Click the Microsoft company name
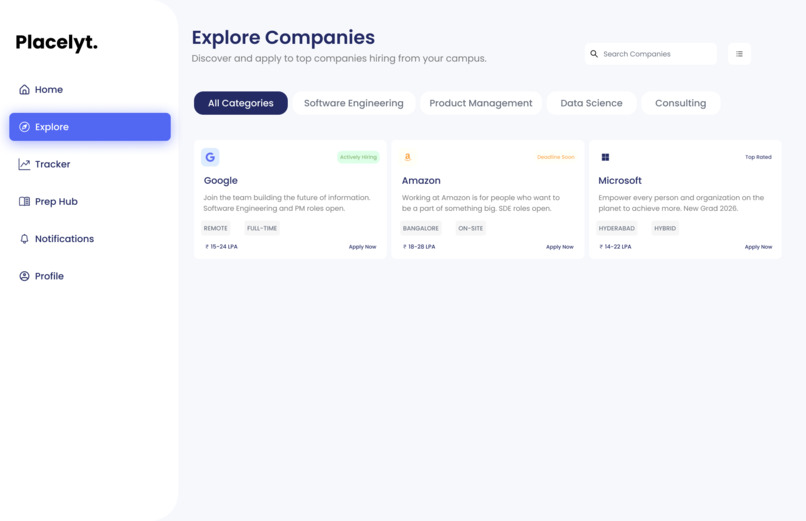 pos(620,181)
